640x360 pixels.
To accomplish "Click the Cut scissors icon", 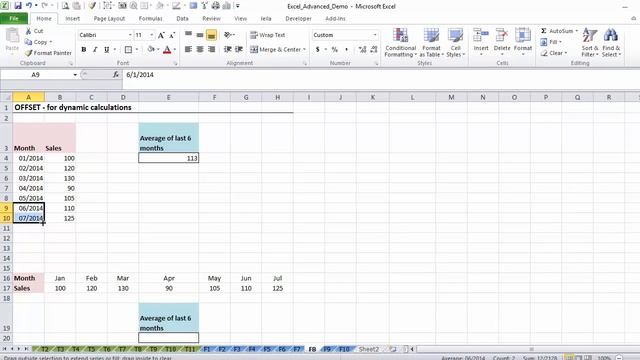I will point(28,31).
